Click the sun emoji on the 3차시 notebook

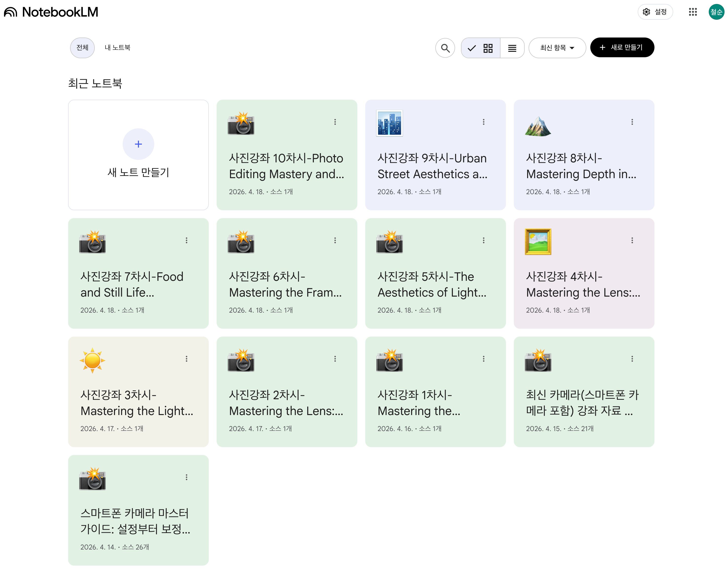pos(93,361)
